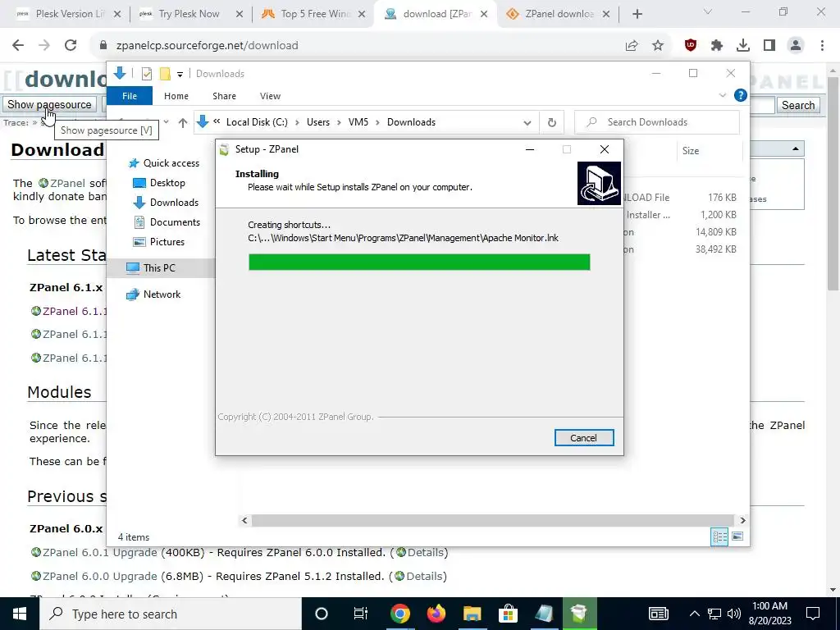Screen dimensions: 840x630
Task: Open Chrome downloads icon
Action: click(743, 46)
